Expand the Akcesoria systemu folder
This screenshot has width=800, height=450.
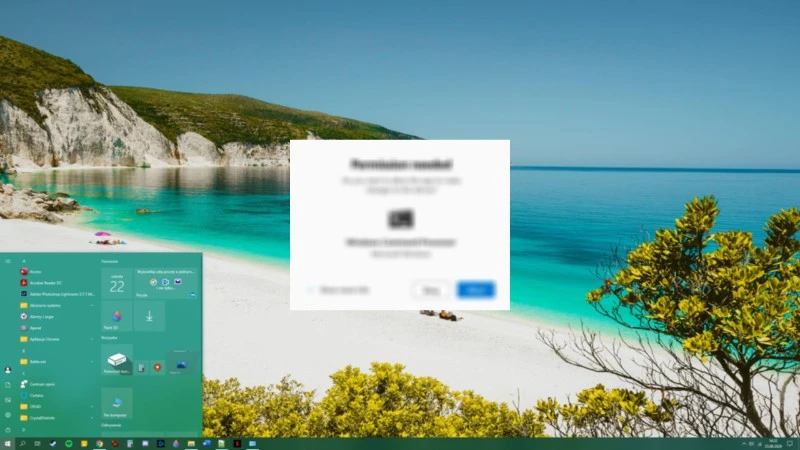57,305
